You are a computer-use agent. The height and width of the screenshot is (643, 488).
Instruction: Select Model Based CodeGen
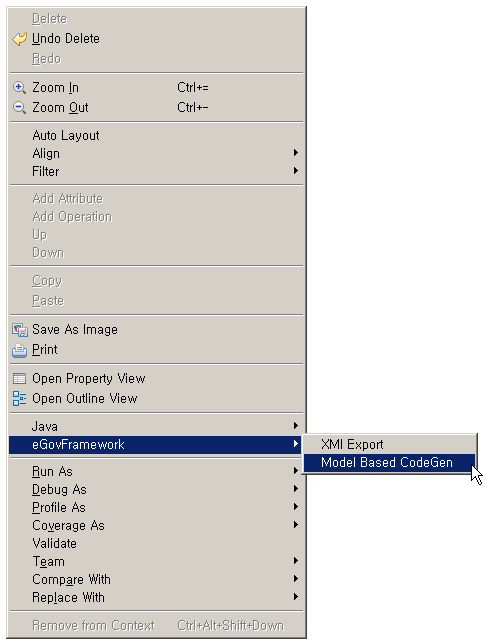pos(389,463)
